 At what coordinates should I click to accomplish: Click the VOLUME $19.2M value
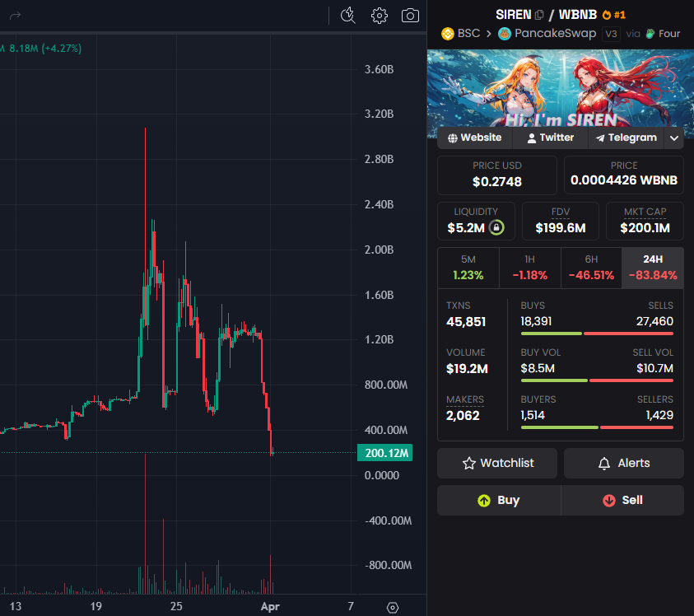pos(467,369)
